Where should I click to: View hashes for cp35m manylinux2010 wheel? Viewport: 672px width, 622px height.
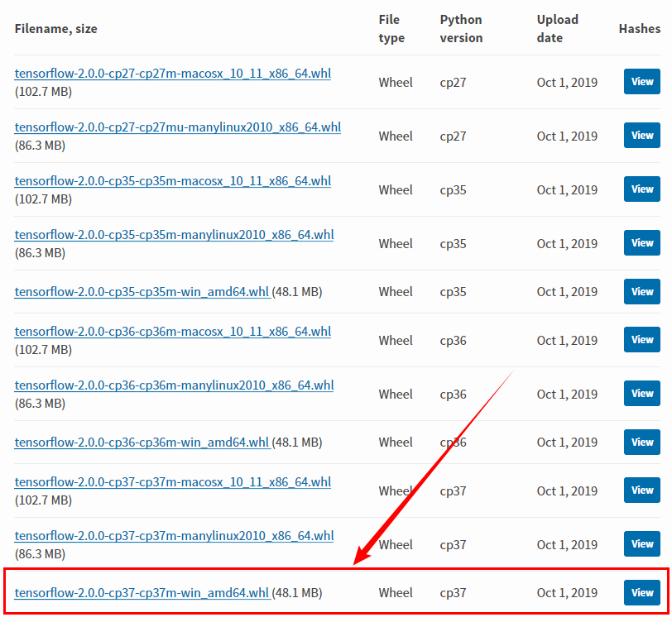[642, 243]
